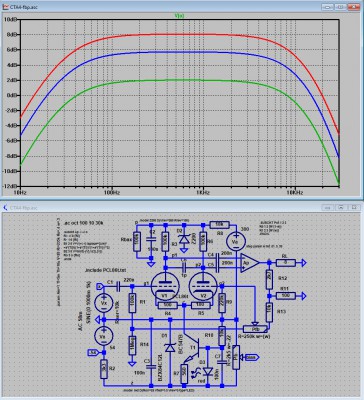Select the upper Vx voltage source
Image resolution: width=364 pixels, height=400 pixels.
click(104, 303)
